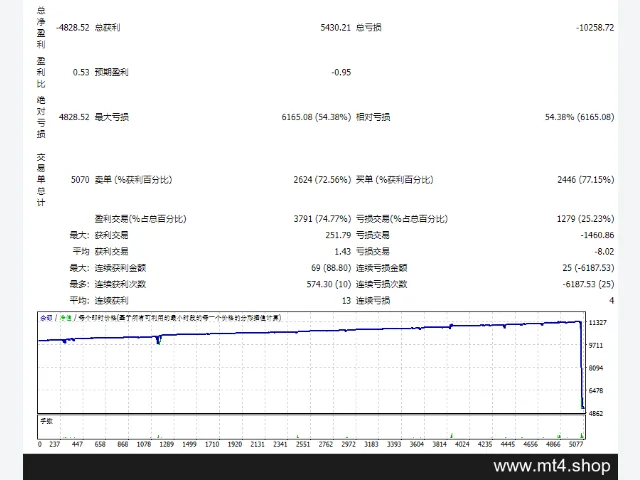Click the expected payoff value -0.95
Screen dimensions: 640x480
341,72
